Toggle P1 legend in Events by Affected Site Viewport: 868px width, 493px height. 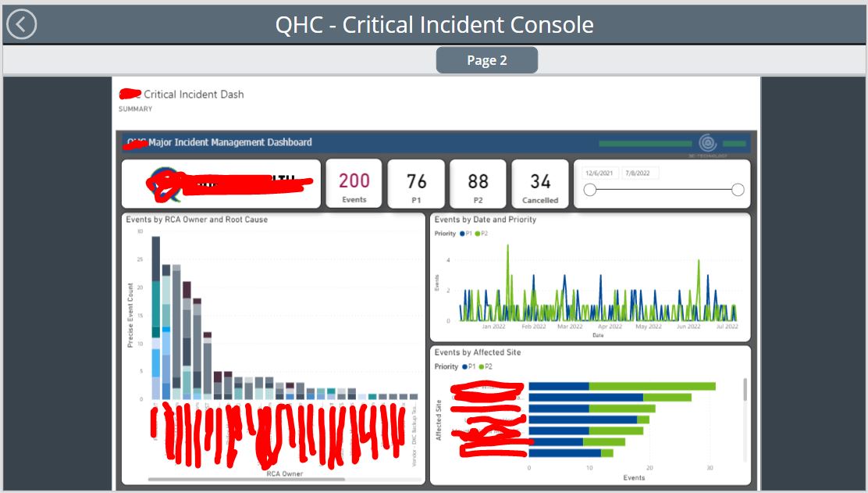tap(470, 365)
